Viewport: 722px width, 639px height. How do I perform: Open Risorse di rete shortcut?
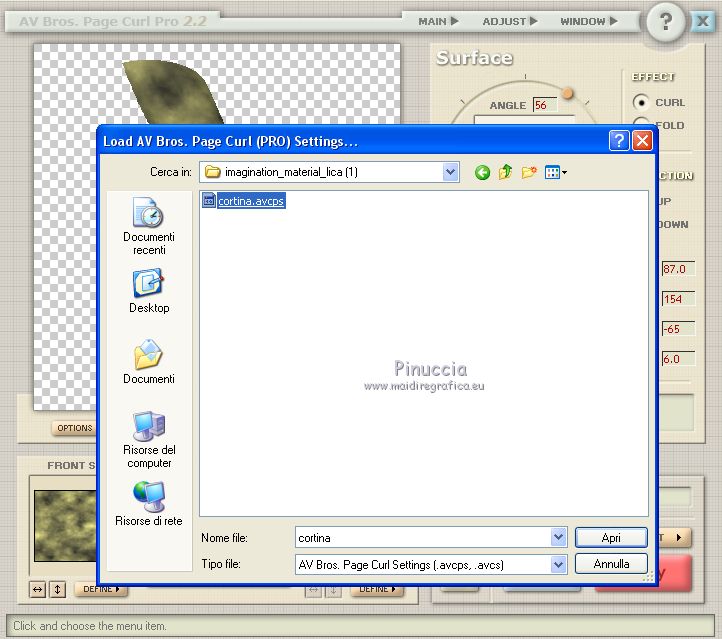(x=149, y=504)
